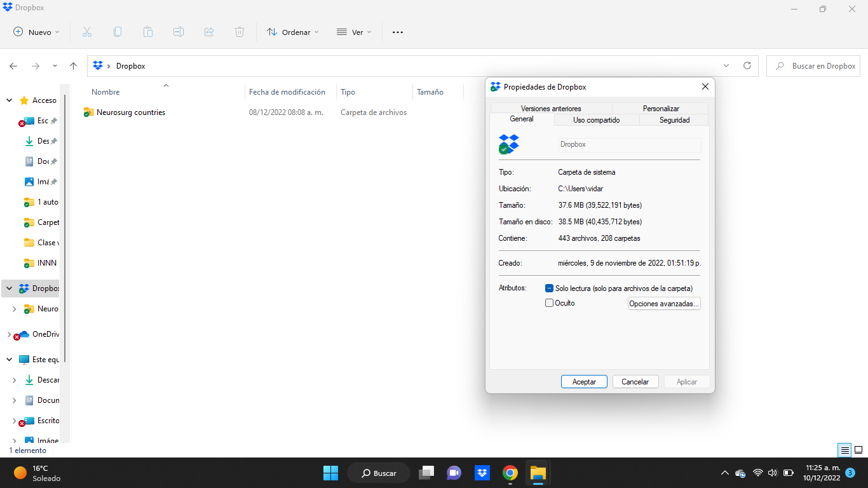Show hidden system tray icons
Viewport: 868px width, 488px height.
pyautogui.click(x=724, y=473)
